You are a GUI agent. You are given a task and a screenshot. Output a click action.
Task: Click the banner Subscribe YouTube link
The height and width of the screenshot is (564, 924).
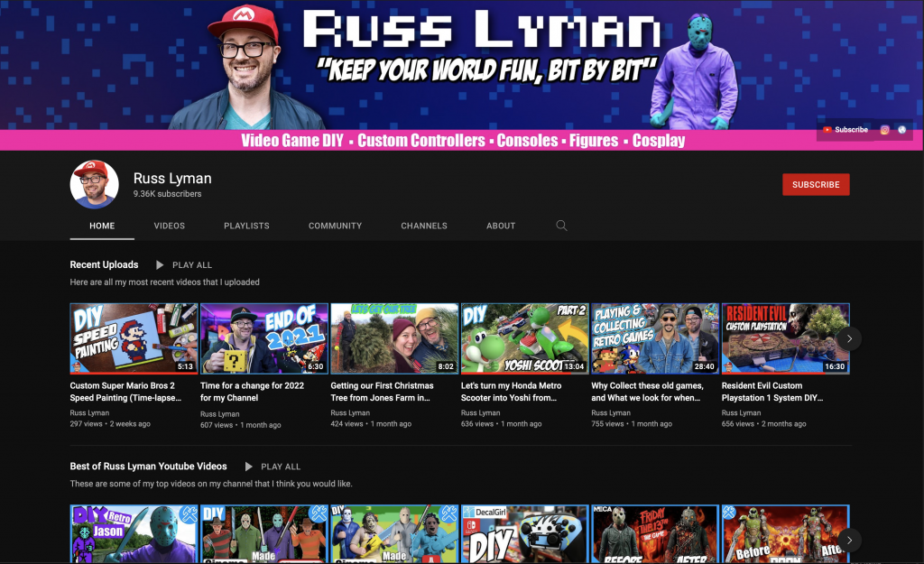click(845, 130)
